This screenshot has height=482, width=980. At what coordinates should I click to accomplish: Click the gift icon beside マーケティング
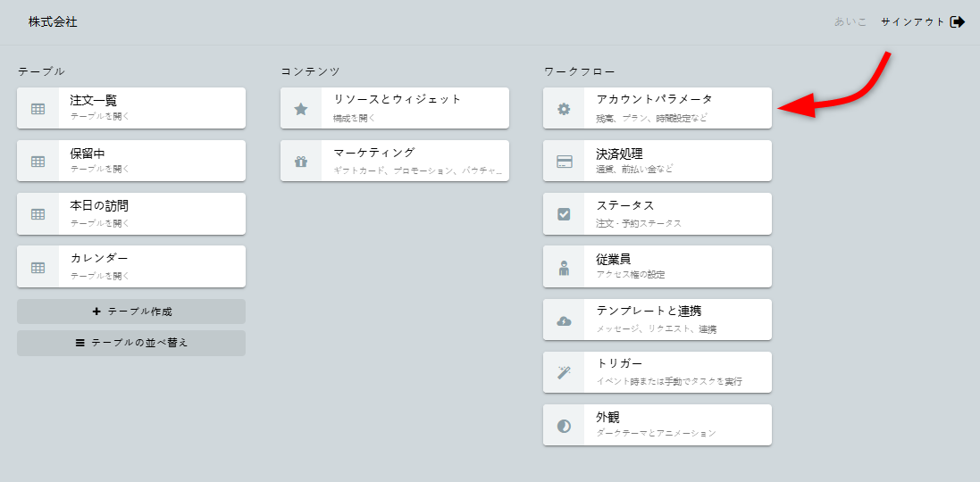click(301, 162)
